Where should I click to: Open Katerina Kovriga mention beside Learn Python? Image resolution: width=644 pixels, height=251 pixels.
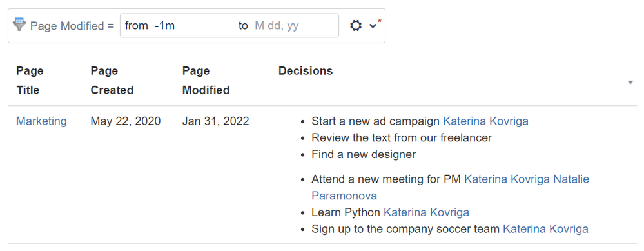coord(426,212)
